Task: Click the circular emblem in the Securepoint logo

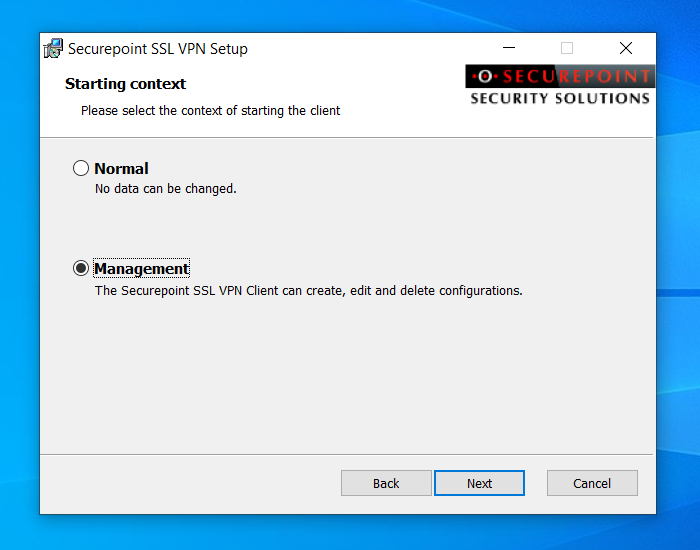Action: [485, 76]
